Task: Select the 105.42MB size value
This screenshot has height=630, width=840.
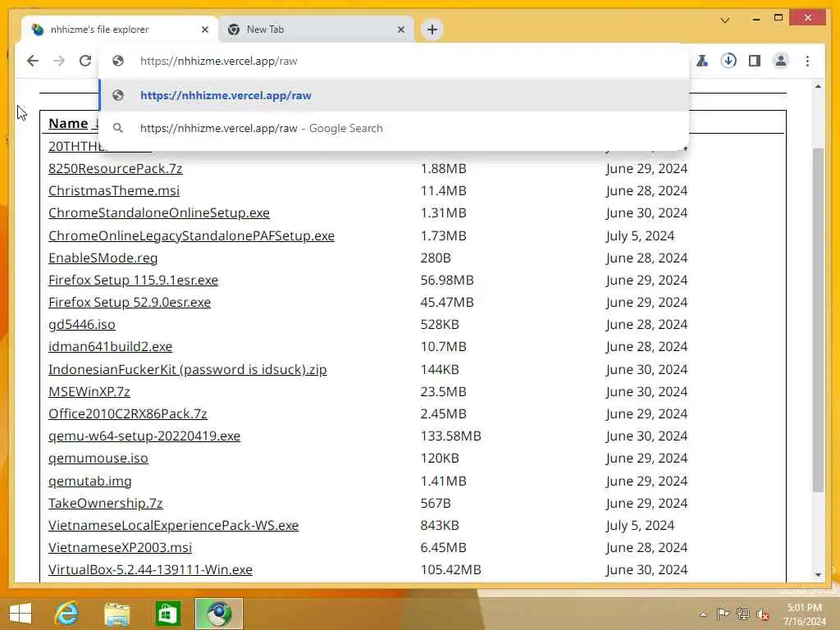Action: click(450, 569)
